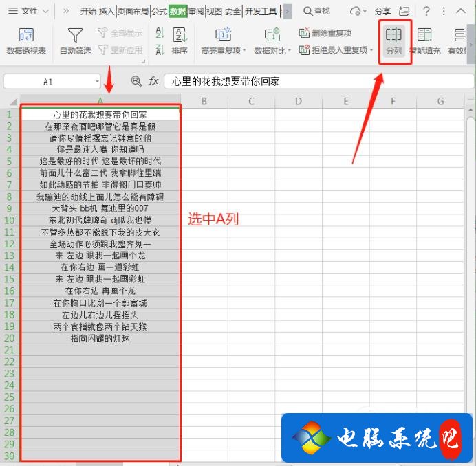Select column D header
This screenshot has height=466, width=476.
point(299,101)
